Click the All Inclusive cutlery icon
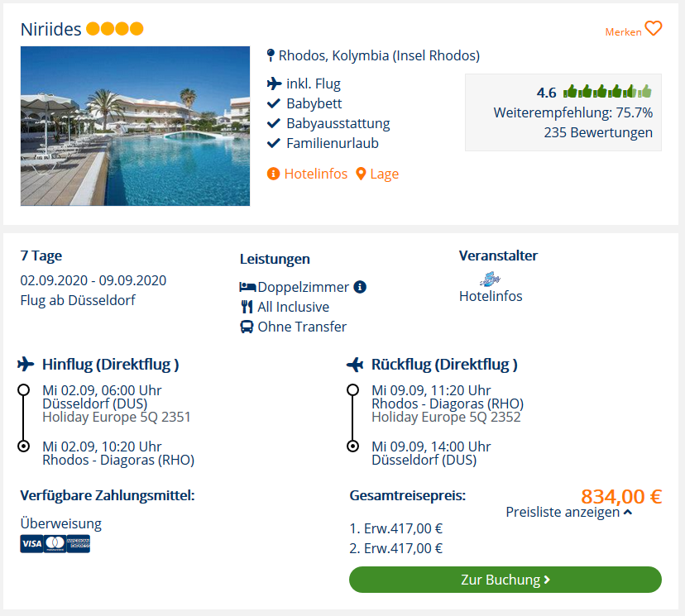Screen dimensions: 685x616 247,307
